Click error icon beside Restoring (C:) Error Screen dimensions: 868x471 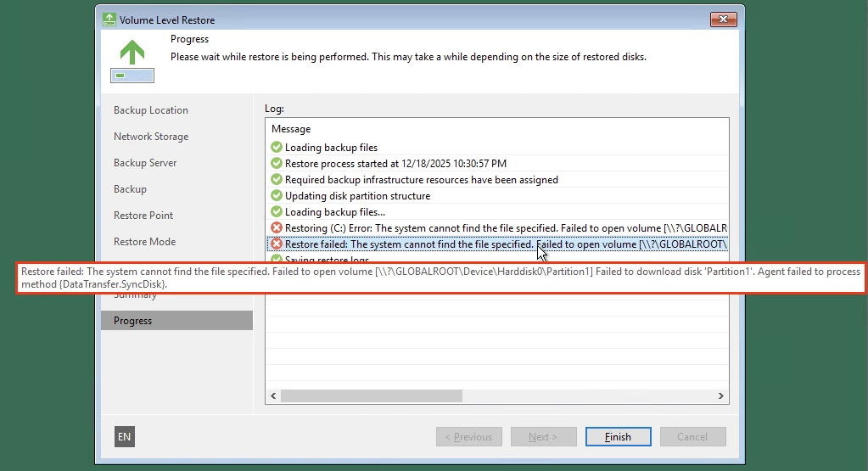coord(277,227)
